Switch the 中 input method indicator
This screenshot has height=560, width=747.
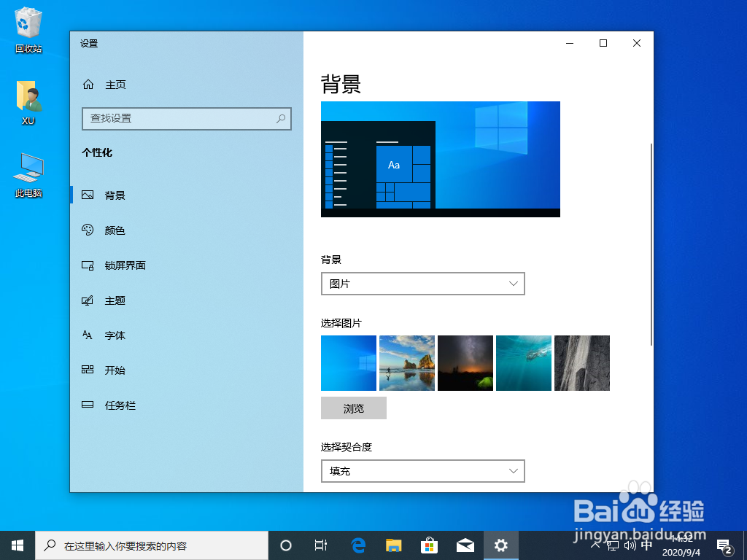click(x=647, y=545)
